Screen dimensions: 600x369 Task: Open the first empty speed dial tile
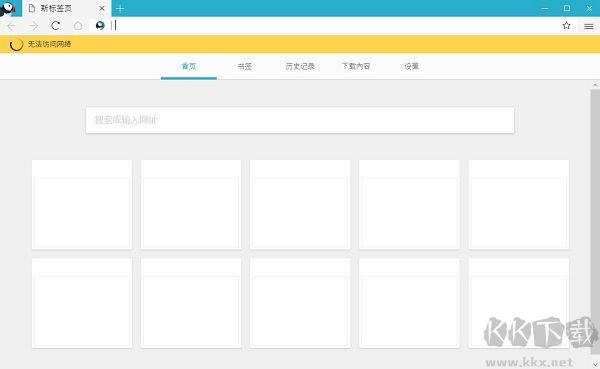[82, 204]
